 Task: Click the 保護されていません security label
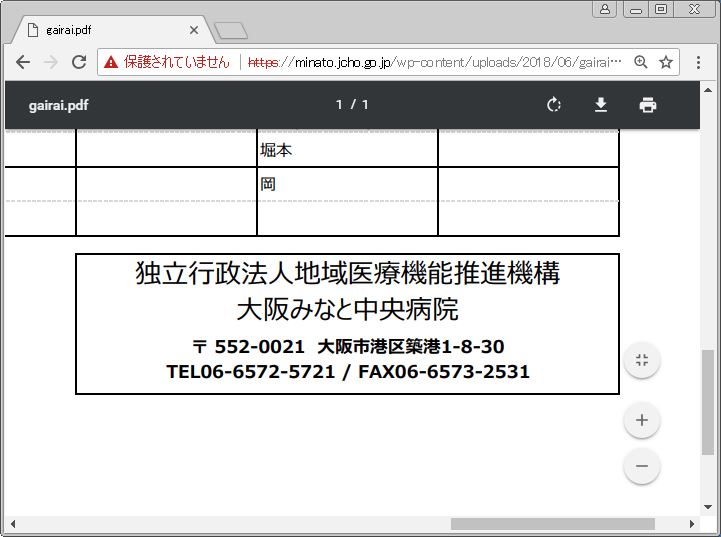[x=177, y=62]
